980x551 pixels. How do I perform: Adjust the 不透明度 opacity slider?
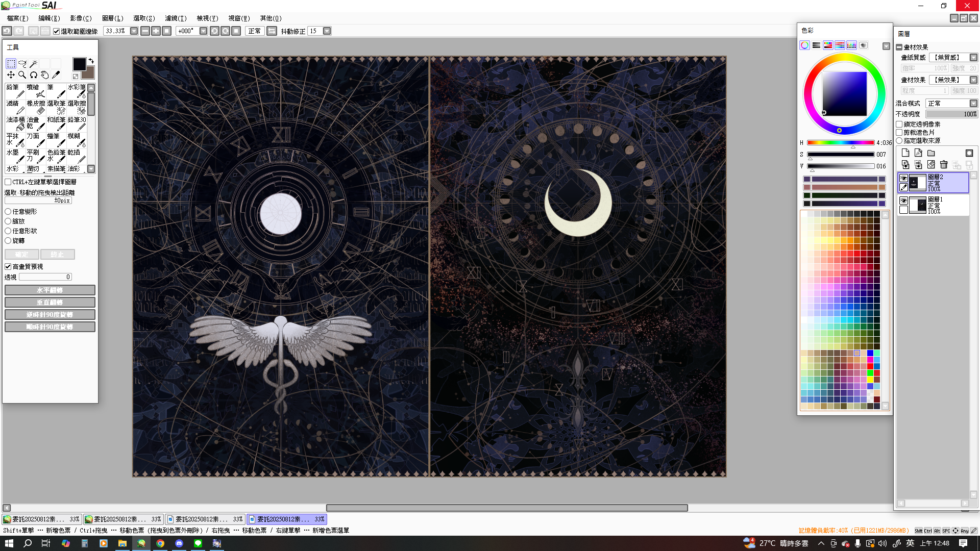point(951,114)
